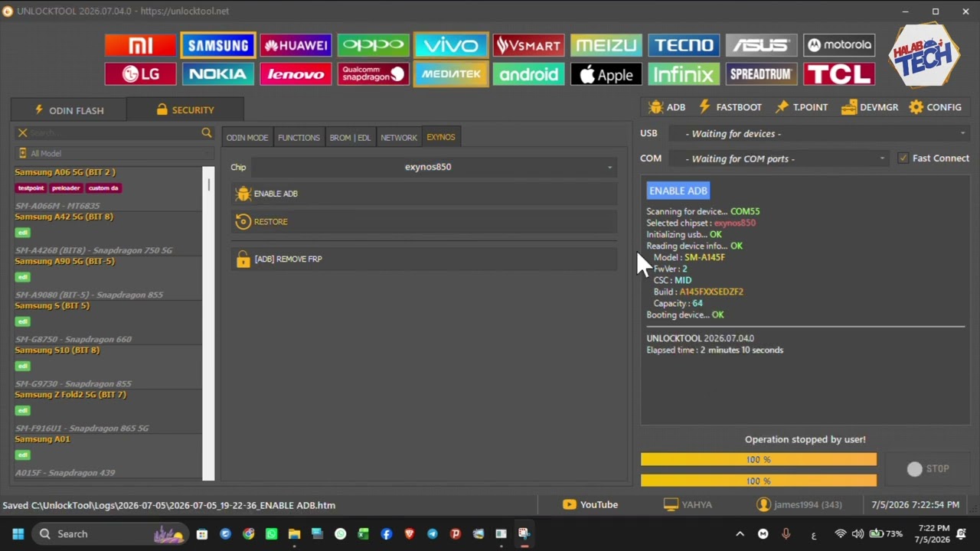
Task: Switch to the ODIN FLASH tab
Action: click(x=69, y=110)
